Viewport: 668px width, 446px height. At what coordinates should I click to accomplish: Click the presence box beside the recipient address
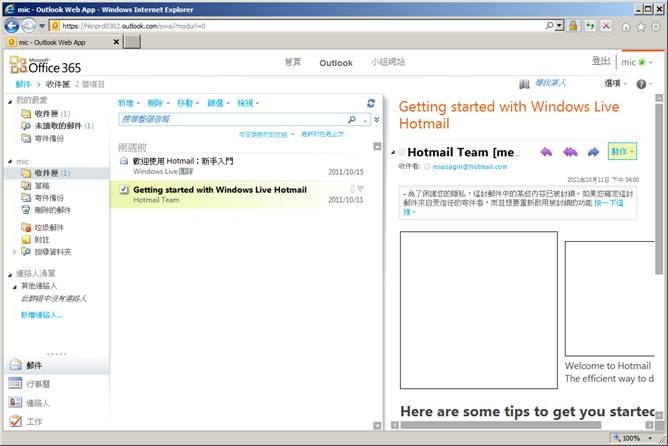pos(427,167)
